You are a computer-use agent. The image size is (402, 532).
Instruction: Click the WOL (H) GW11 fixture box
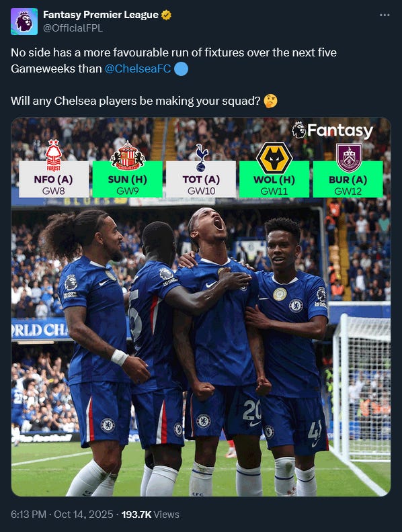[274, 179]
